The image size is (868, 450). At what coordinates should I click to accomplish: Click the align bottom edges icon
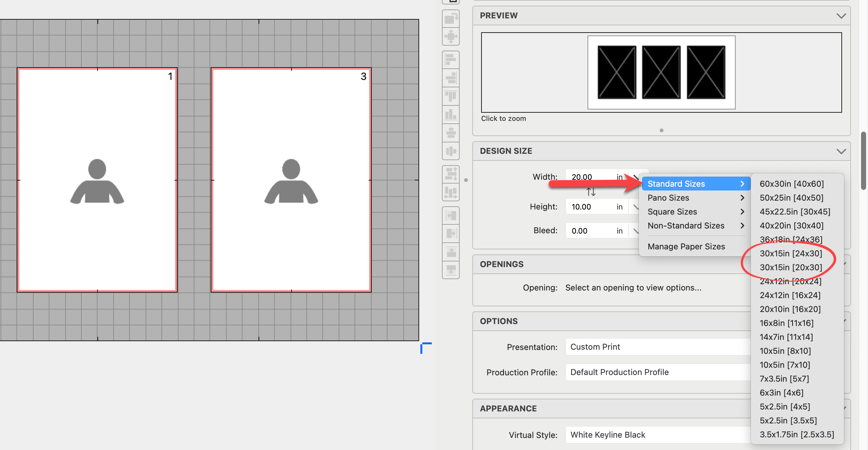[x=450, y=115]
